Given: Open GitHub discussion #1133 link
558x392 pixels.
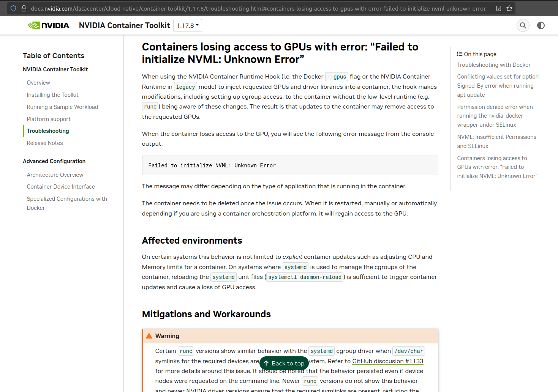Looking at the screenshot, I should (x=387, y=361).
